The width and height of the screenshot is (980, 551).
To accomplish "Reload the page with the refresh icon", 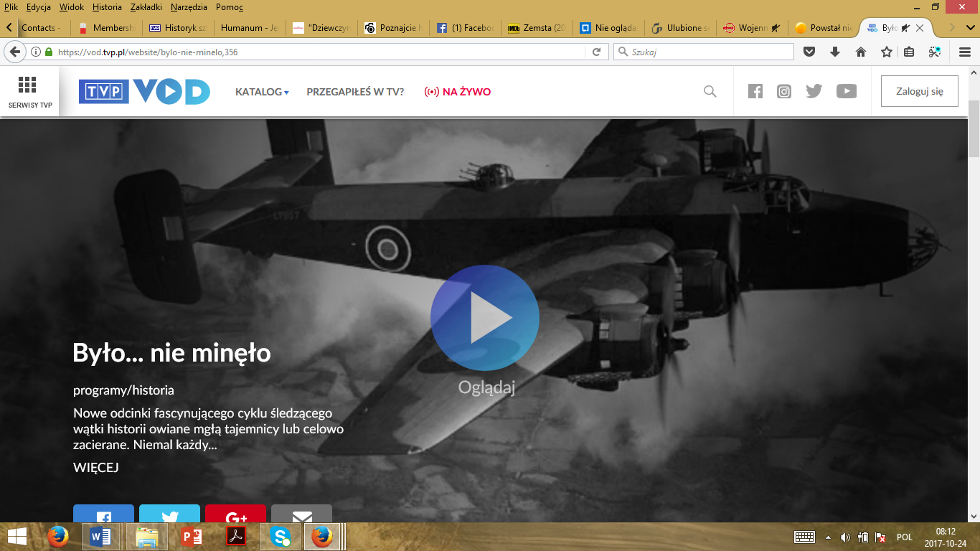I will [596, 52].
